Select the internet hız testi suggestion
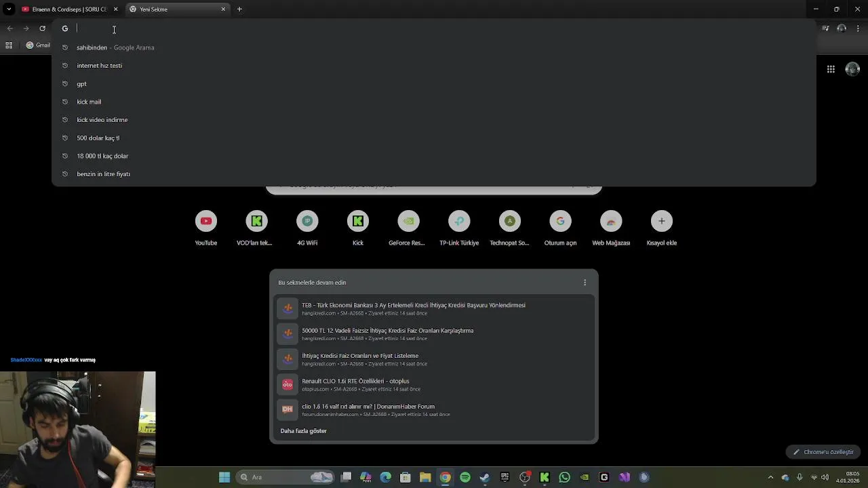Viewport: 868px width, 488px height. tap(434, 66)
